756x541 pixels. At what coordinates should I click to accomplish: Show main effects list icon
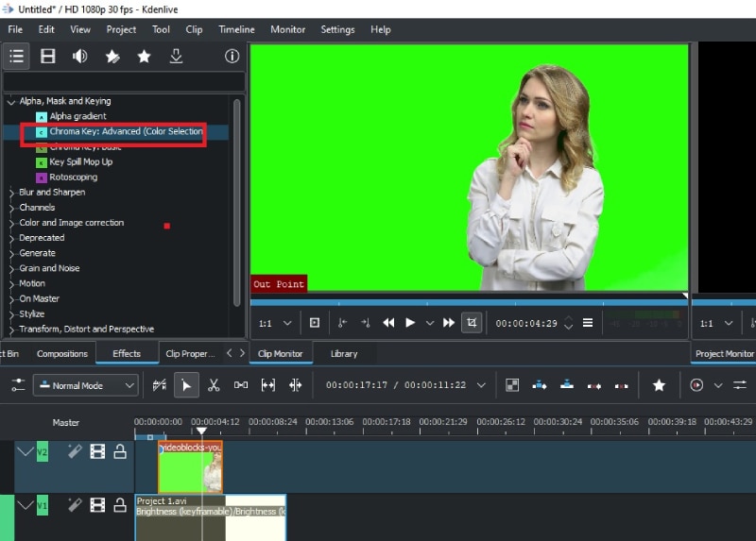tap(16, 57)
